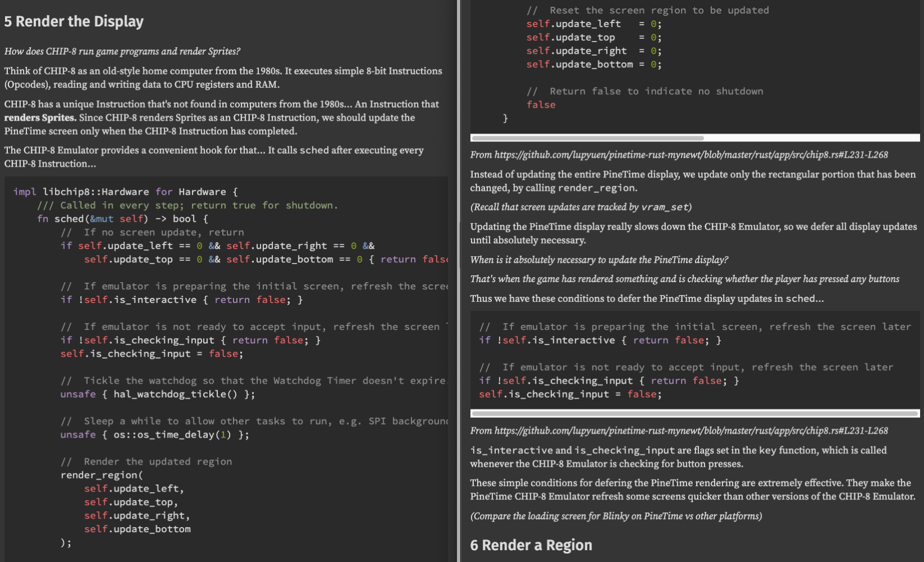Click the vertical divider between the two columns
Viewport: 924px width, 562px height.
[459, 281]
